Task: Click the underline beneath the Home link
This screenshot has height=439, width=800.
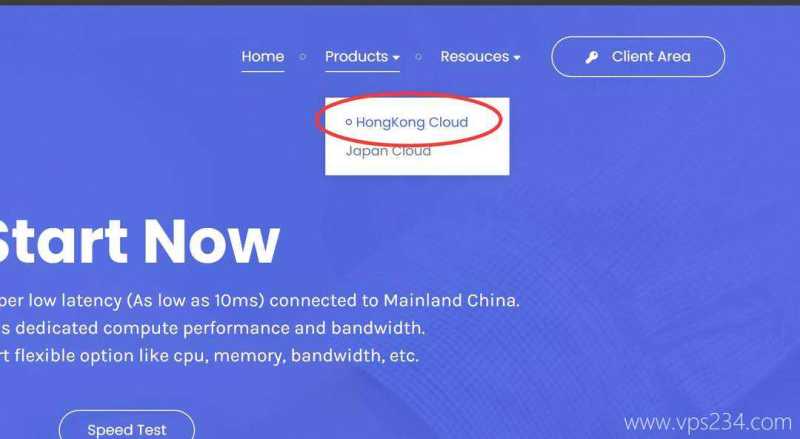Action: (x=263, y=71)
